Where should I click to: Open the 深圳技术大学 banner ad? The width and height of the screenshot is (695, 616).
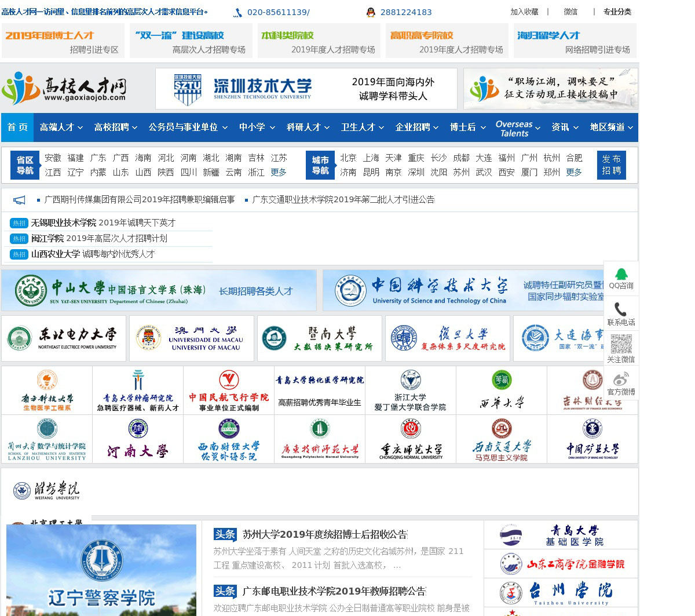306,89
